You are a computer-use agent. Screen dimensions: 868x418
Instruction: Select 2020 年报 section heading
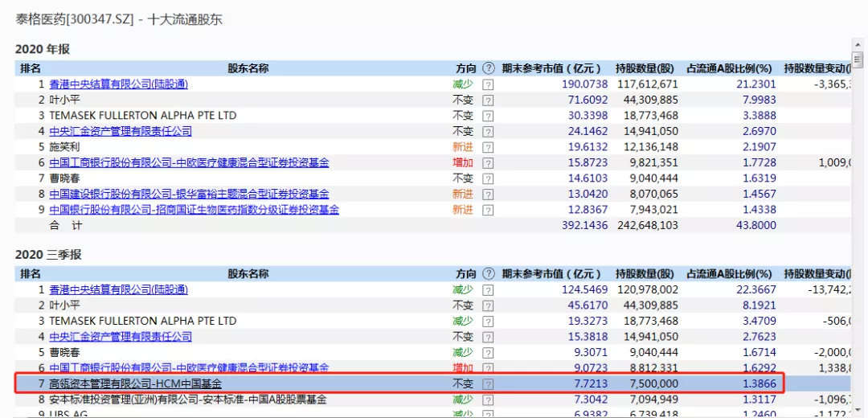click(x=43, y=49)
